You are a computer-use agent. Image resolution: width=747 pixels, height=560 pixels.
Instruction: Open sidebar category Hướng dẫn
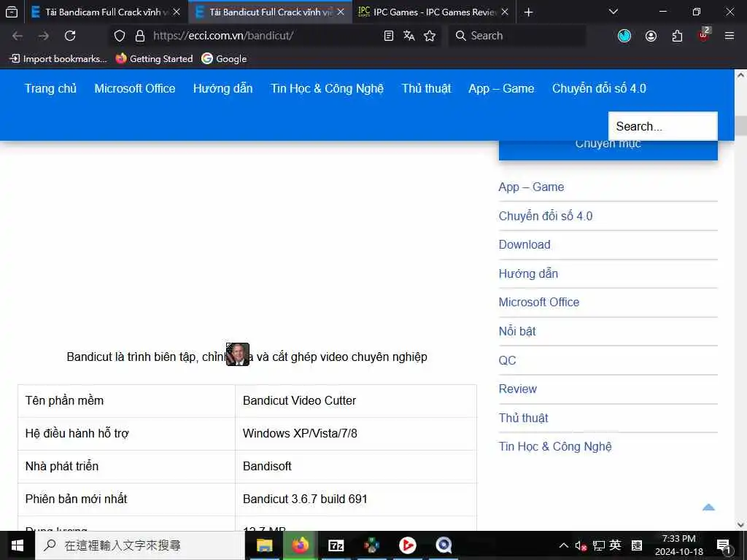(528, 274)
